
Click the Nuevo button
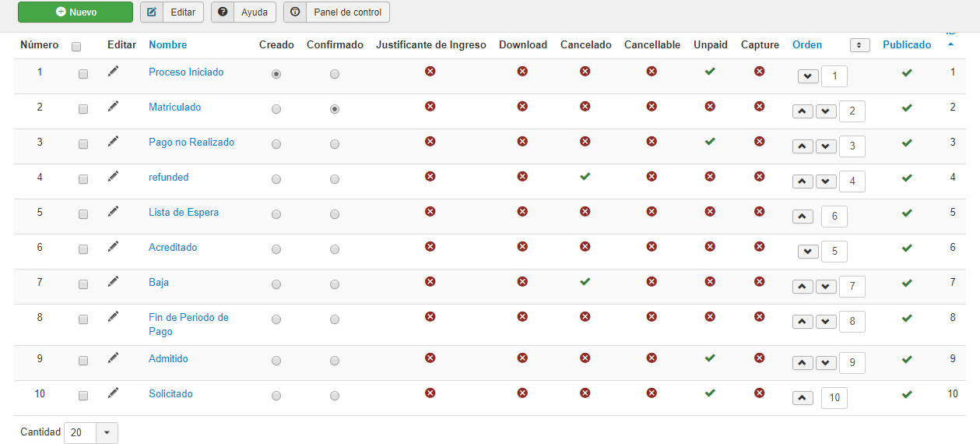pyautogui.click(x=76, y=12)
